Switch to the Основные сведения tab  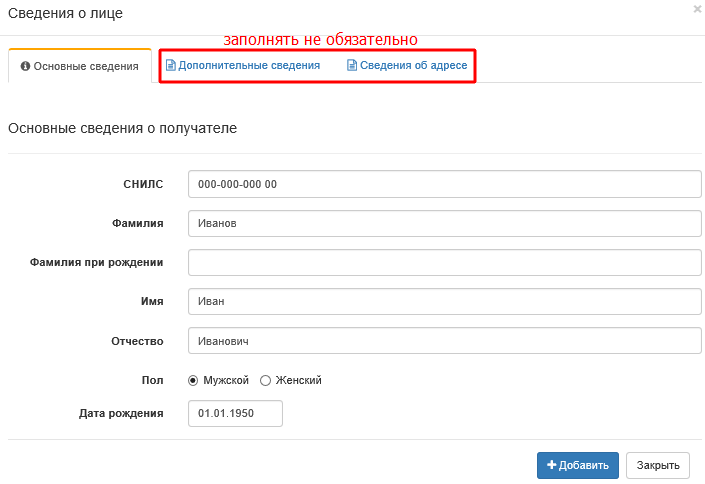point(80,67)
